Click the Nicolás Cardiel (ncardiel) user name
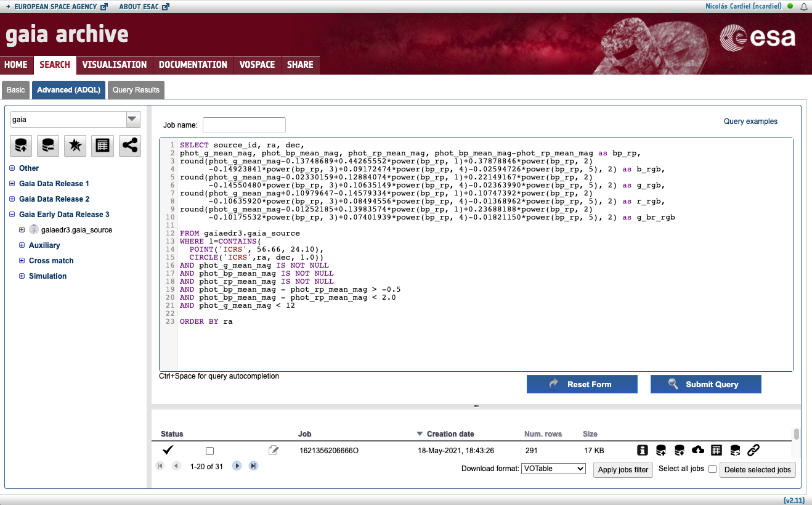This screenshot has height=505, width=812. pyautogui.click(x=744, y=6)
